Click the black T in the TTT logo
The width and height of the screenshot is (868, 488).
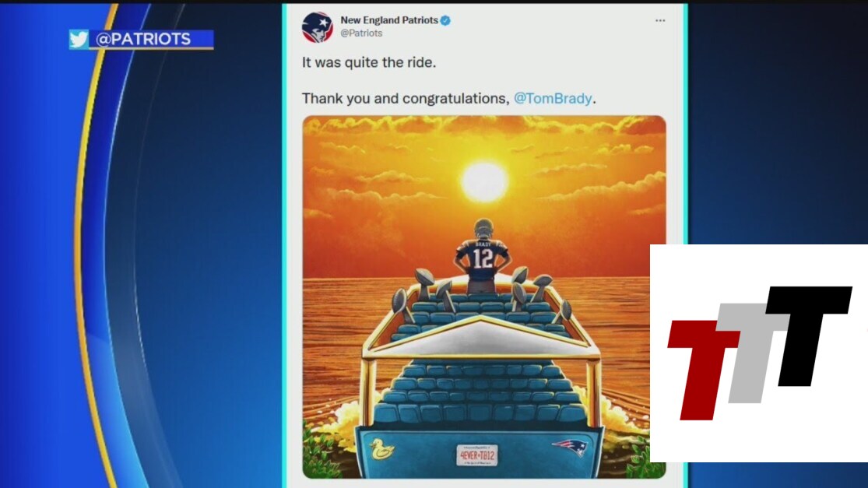pyautogui.click(x=807, y=335)
